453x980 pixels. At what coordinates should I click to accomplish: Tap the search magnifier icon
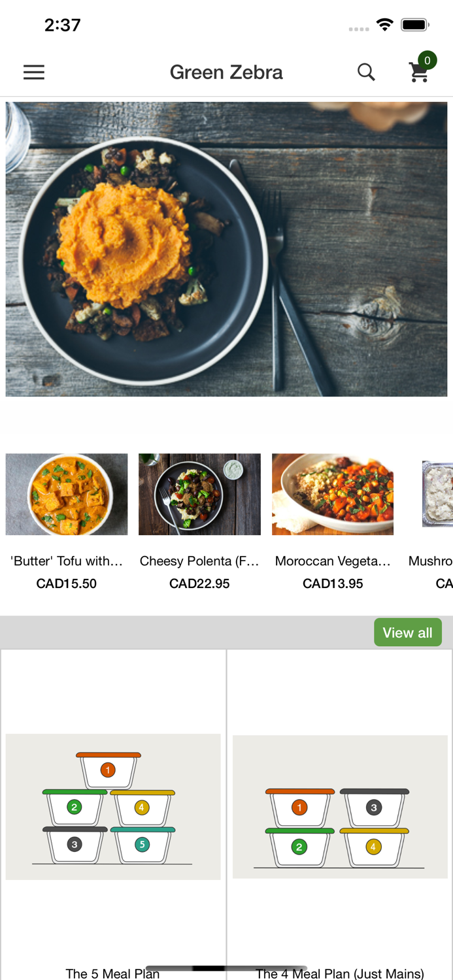tap(366, 72)
